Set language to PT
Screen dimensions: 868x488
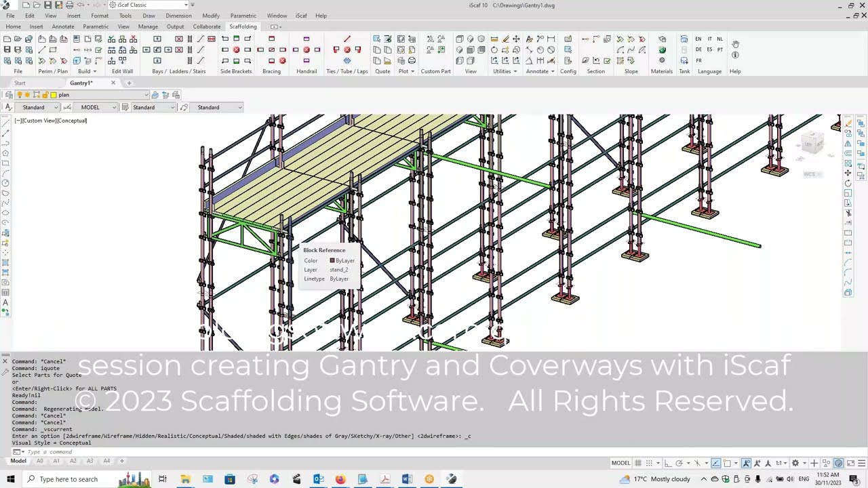coord(720,49)
